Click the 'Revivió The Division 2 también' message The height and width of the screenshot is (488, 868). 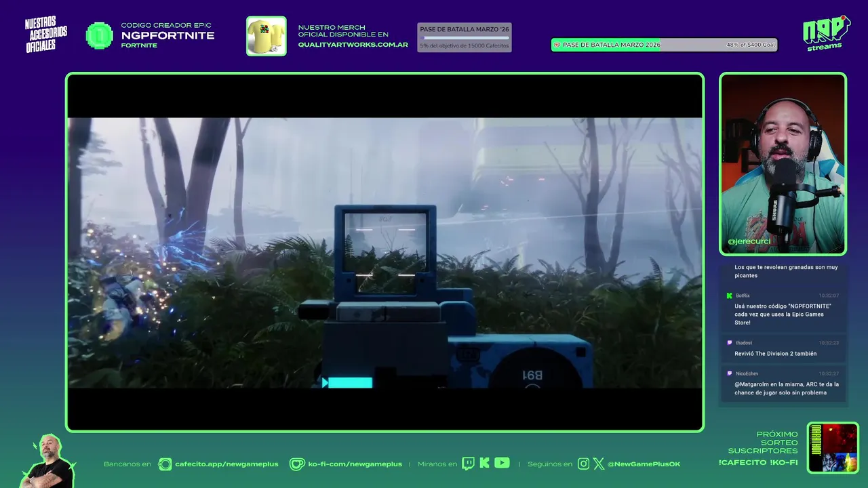click(775, 354)
